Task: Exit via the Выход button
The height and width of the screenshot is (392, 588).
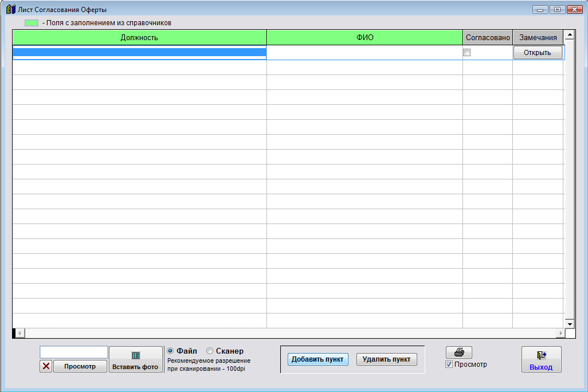Action: click(x=541, y=359)
